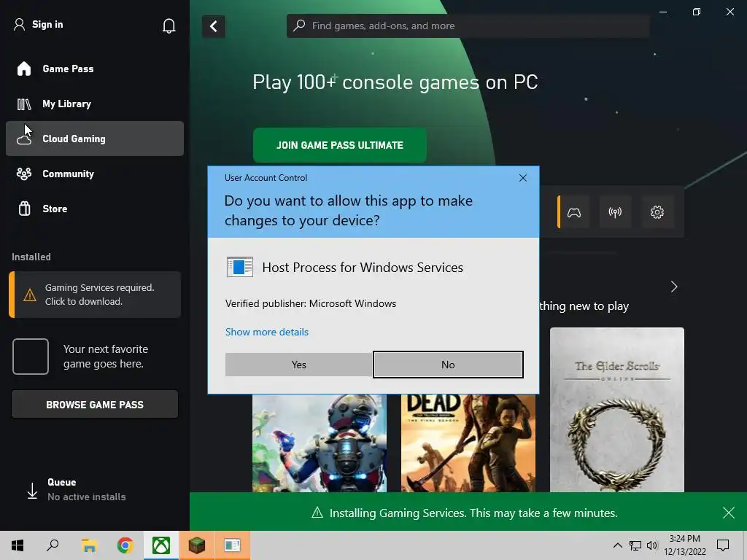The width and height of the screenshot is (747, 560).
Task: Open The Elder Scrolls Online game tile
Action: coord(617,410)
